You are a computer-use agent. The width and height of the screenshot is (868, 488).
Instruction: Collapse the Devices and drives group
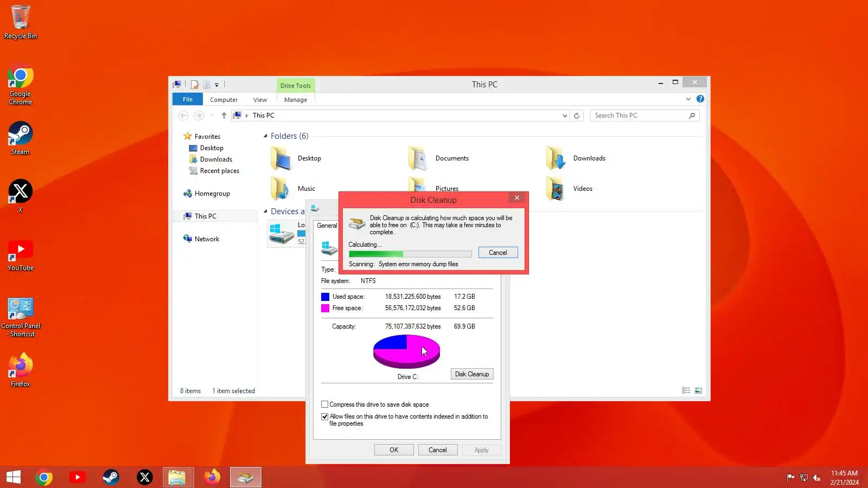click(265, 211)
